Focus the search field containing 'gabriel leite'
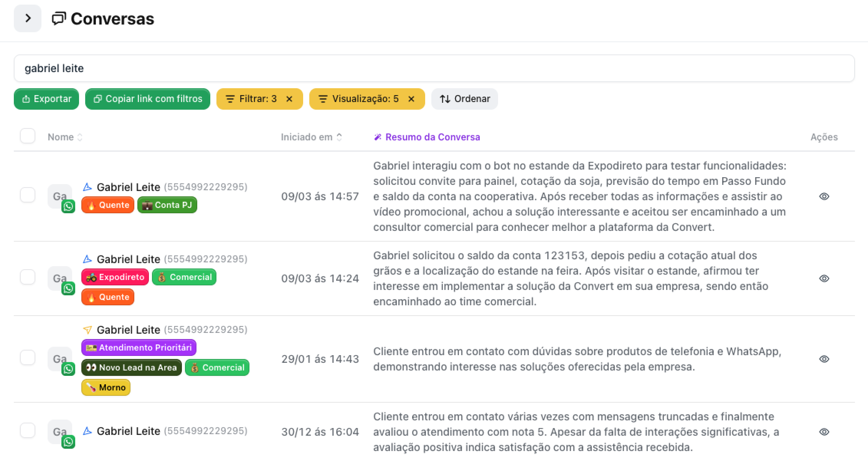868x461 pixels. 434,68
